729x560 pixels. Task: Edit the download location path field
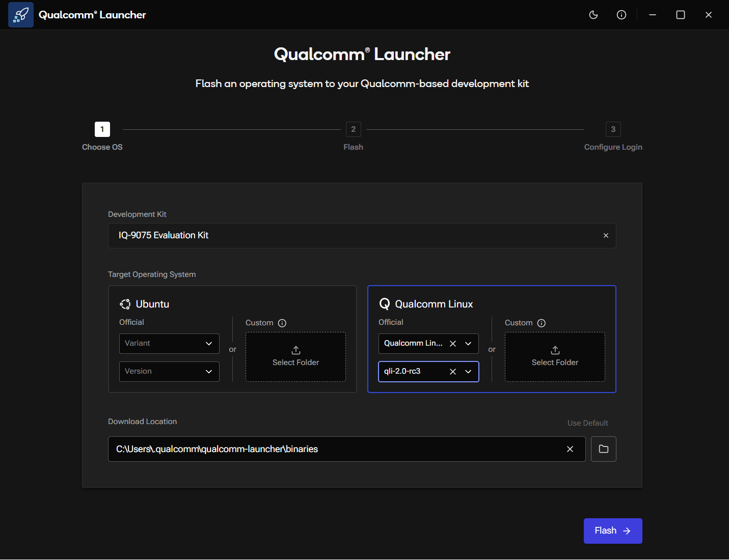pos(346,449)
